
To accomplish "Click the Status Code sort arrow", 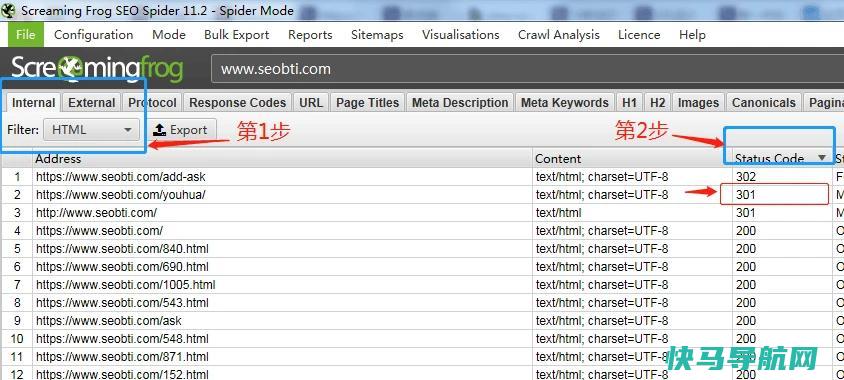I will pos(822,158).
